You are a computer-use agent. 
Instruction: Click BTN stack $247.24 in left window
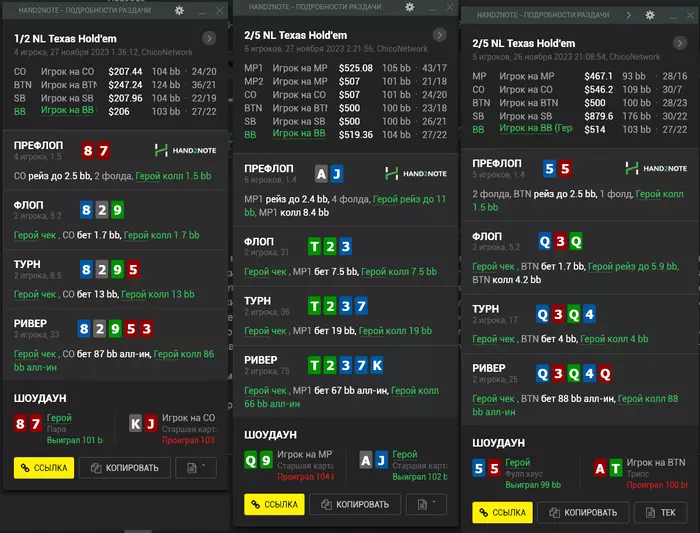coord(125,85)
